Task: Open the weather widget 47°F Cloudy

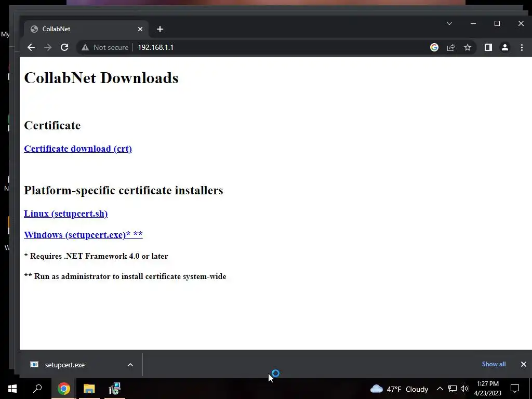Action: [399, 389]
